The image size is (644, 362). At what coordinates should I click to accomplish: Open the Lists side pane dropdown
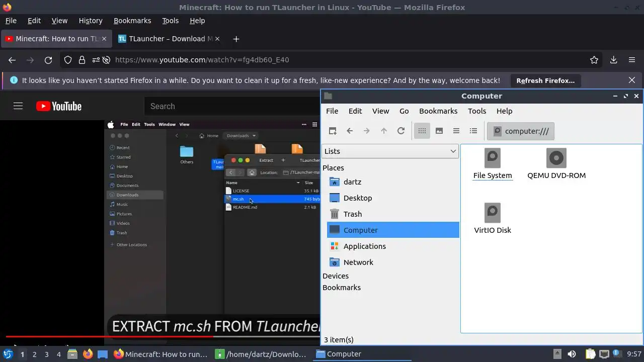point(390,151)
